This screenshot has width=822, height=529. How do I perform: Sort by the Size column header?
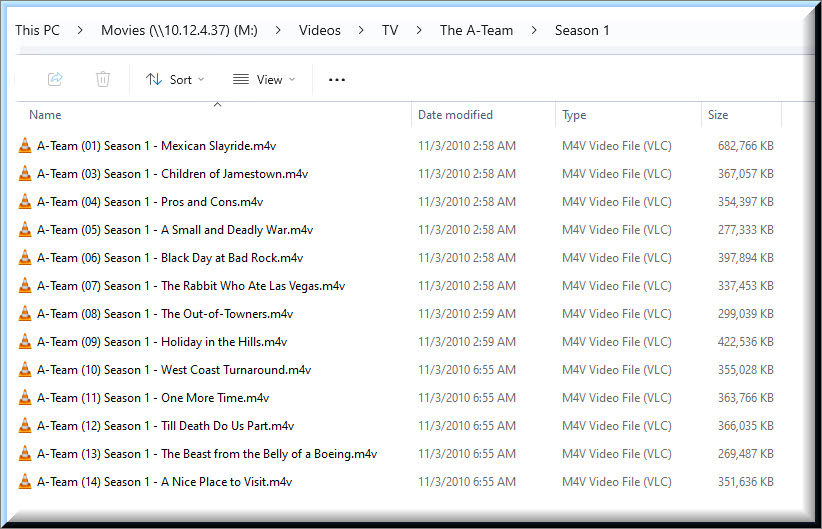718,115
